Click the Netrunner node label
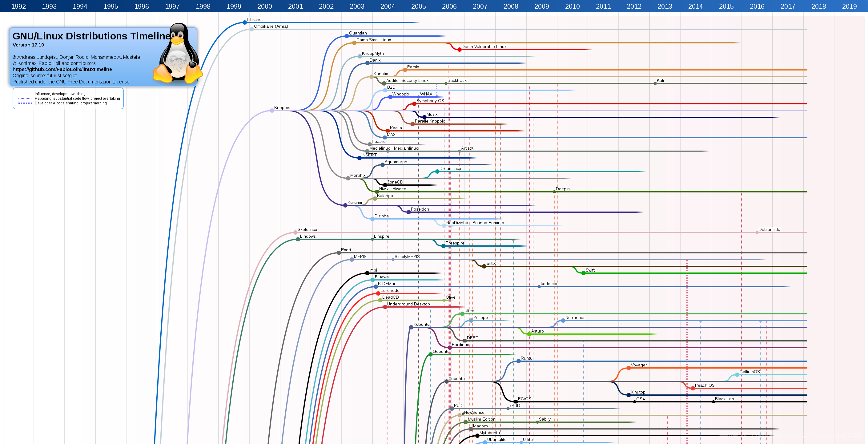This screenshot has width=868, height=444. tap(575, 317)
